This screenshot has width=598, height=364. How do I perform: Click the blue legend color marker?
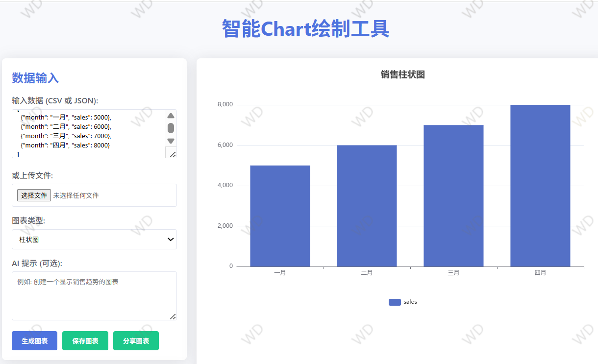click(x=395, y=302)
